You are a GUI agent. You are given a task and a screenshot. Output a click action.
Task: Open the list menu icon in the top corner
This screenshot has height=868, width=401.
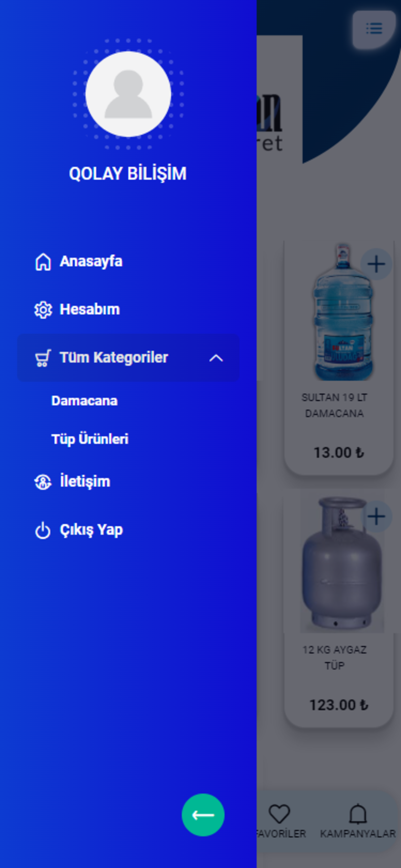374,29
